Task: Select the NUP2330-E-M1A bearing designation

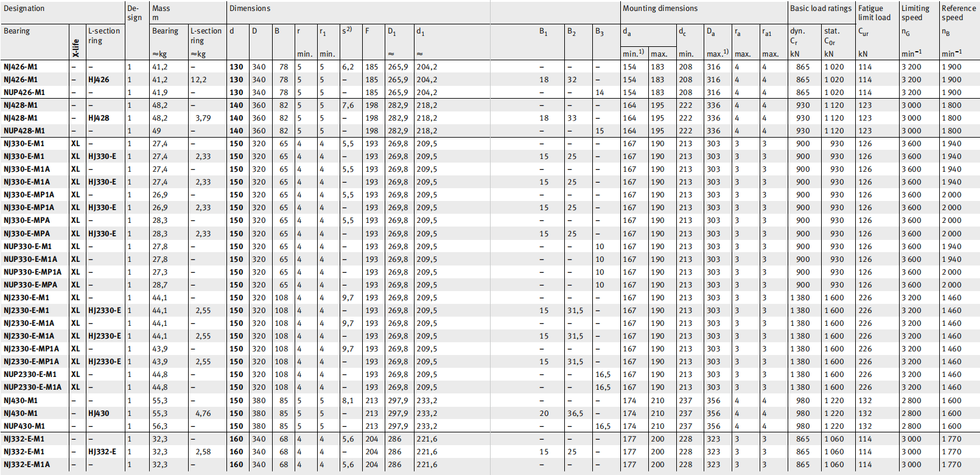Action: point(32,387)
